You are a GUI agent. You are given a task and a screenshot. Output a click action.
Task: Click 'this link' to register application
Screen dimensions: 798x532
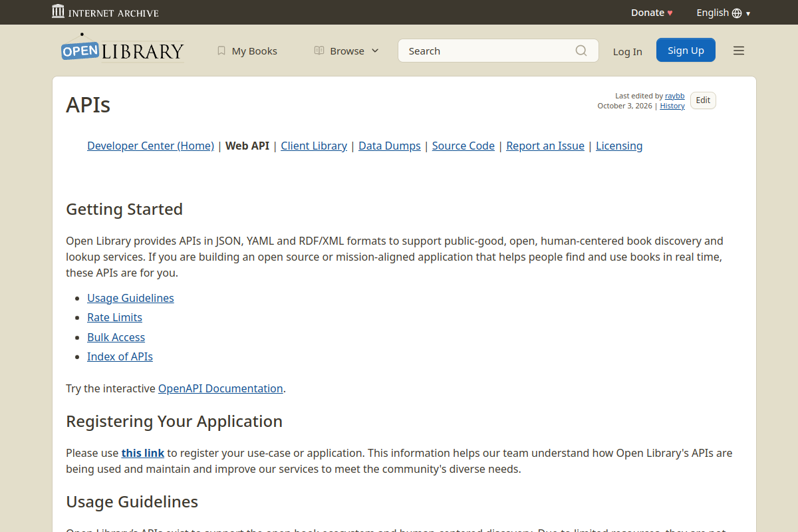point(143,453)
